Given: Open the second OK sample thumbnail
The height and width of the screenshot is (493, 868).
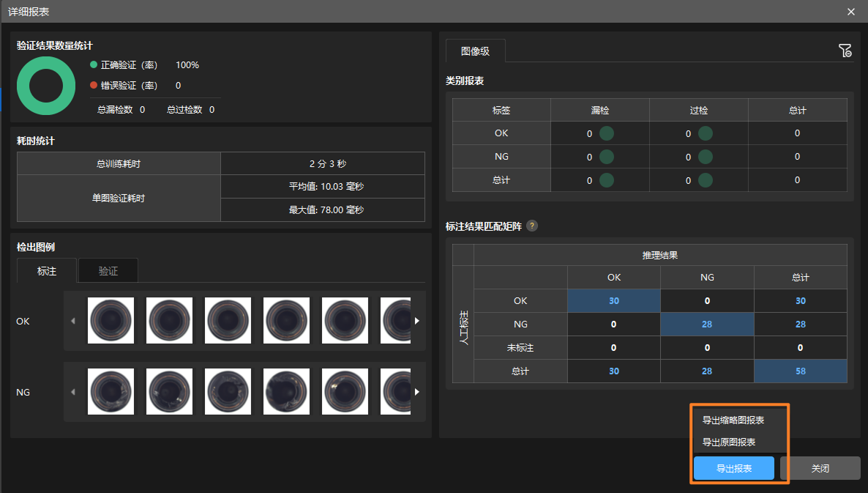Looking at the screenshot, I should pos(169,320).
